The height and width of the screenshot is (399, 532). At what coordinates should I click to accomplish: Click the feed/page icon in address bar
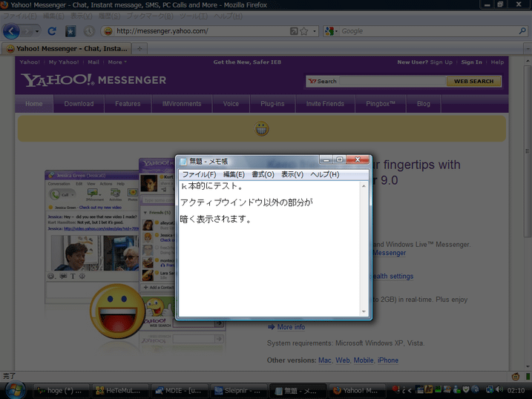point(294,31)
